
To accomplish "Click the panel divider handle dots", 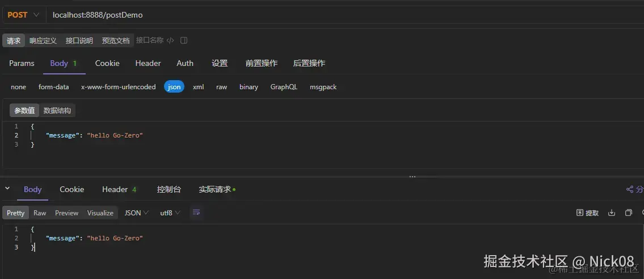I will point(413,177).
